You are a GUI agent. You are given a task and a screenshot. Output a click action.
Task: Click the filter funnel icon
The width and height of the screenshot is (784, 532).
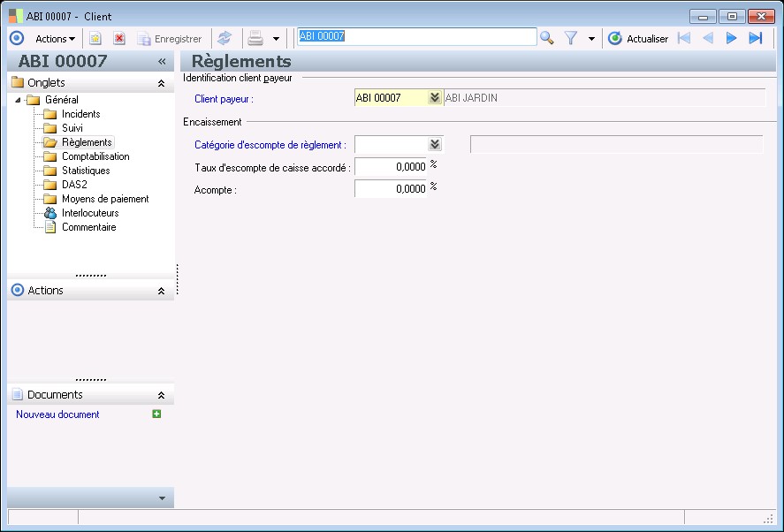coord(570,38)
